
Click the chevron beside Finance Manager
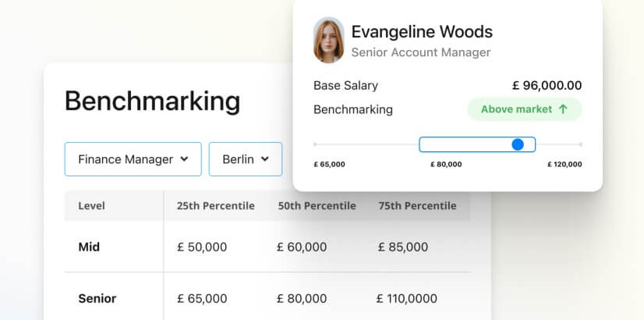pos(184,159)
